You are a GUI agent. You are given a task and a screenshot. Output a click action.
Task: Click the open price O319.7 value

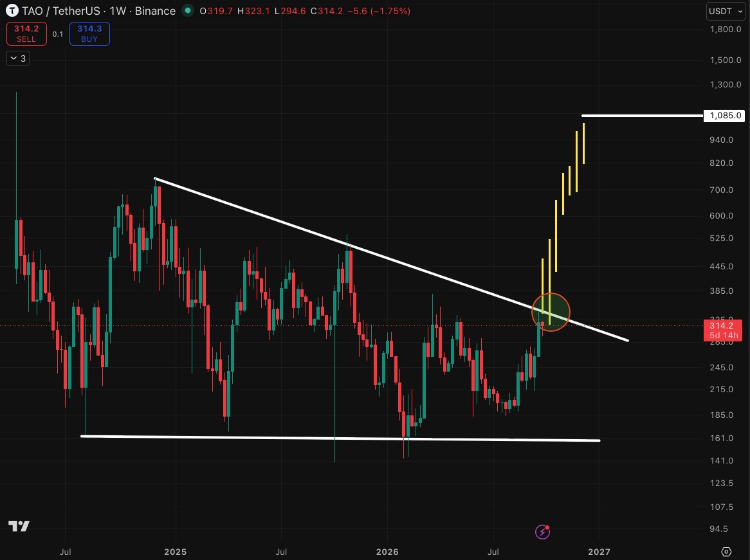215,10
